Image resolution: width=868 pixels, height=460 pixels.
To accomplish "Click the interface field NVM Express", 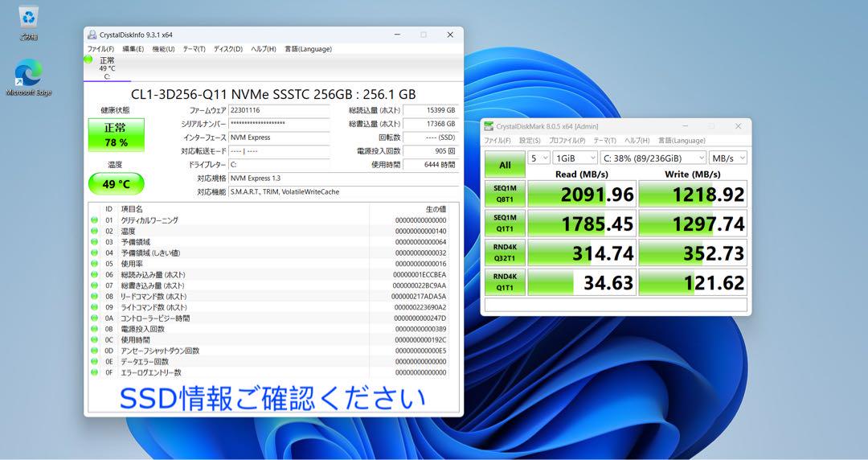I will pos(279,138).
